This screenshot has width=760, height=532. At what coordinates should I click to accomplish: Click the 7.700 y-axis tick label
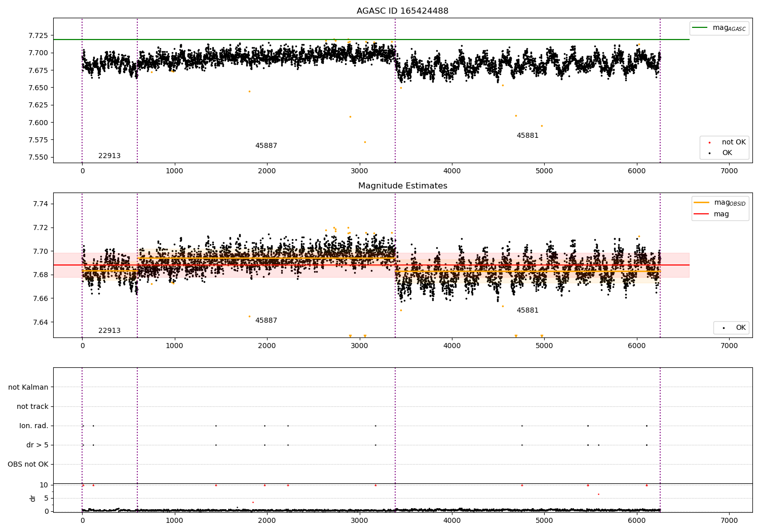click(39, 53)
